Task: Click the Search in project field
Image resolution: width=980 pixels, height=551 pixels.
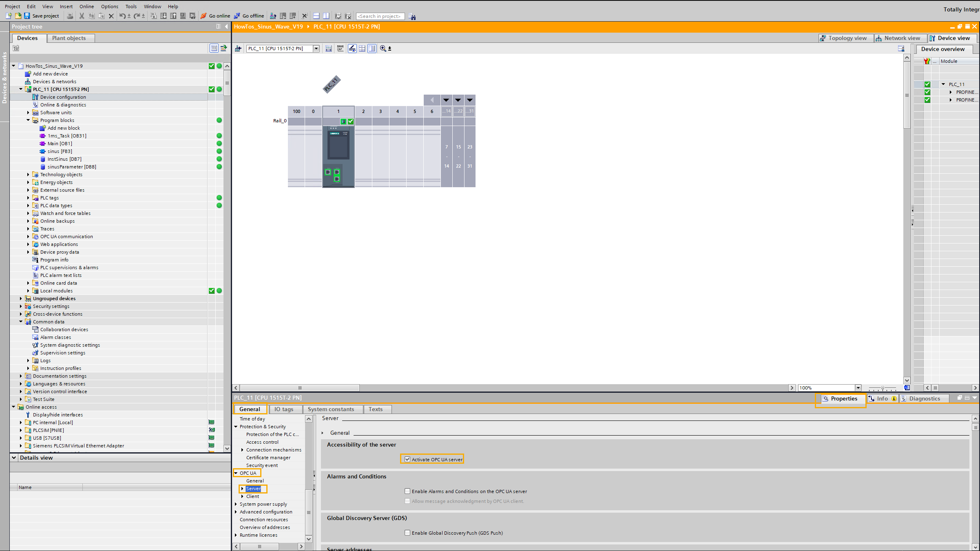Action: click(x=380, y=16)
